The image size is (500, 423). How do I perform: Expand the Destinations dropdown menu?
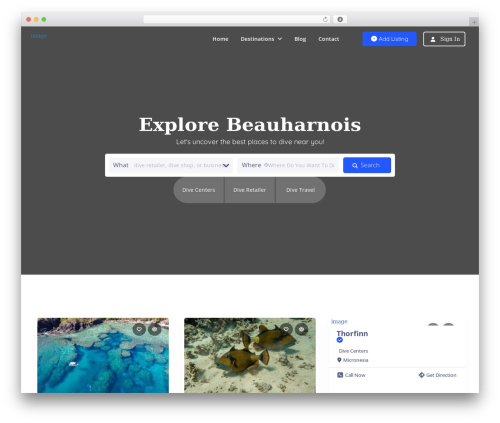tap(261, 39)
